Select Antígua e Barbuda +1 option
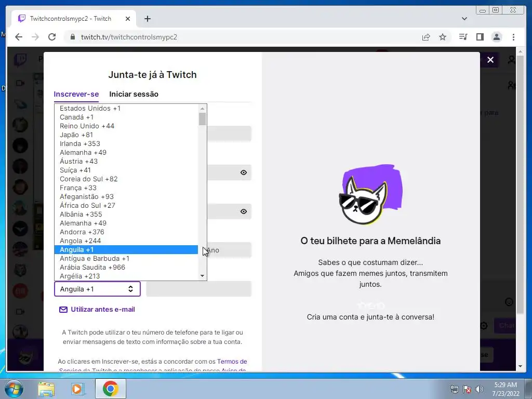The image size is (532, 399). tap(126, 259)
